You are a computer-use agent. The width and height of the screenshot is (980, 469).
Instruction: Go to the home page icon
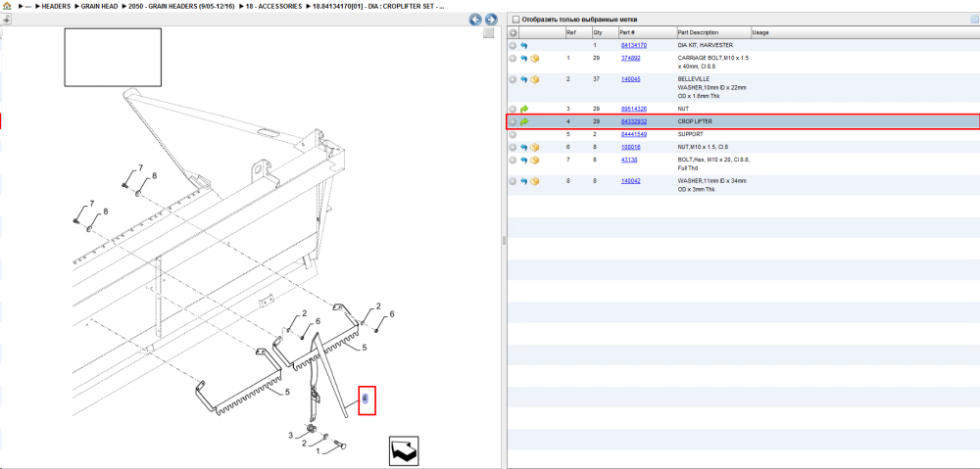(7, 6)
